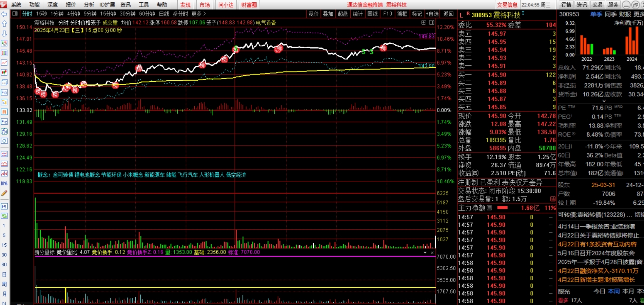
Task: Click the red M icon beside 盘后交易量
Action: point(553,199)
